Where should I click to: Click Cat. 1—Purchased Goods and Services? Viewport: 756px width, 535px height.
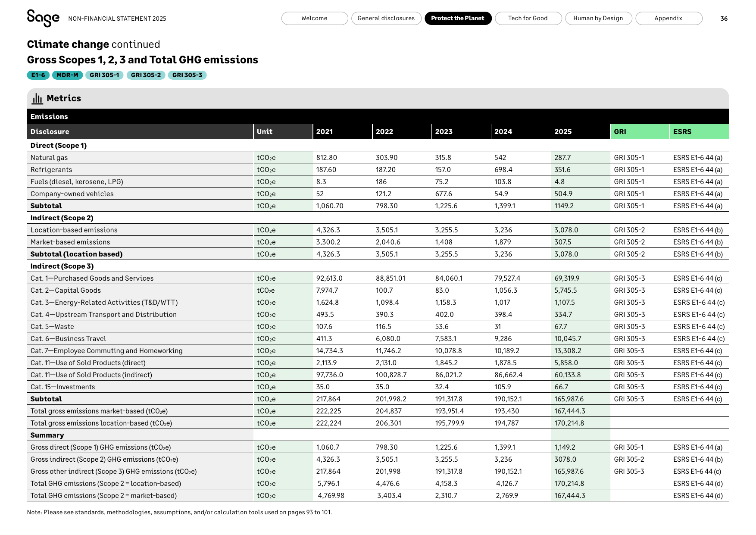pyautogui.click(x=92, y=278)
